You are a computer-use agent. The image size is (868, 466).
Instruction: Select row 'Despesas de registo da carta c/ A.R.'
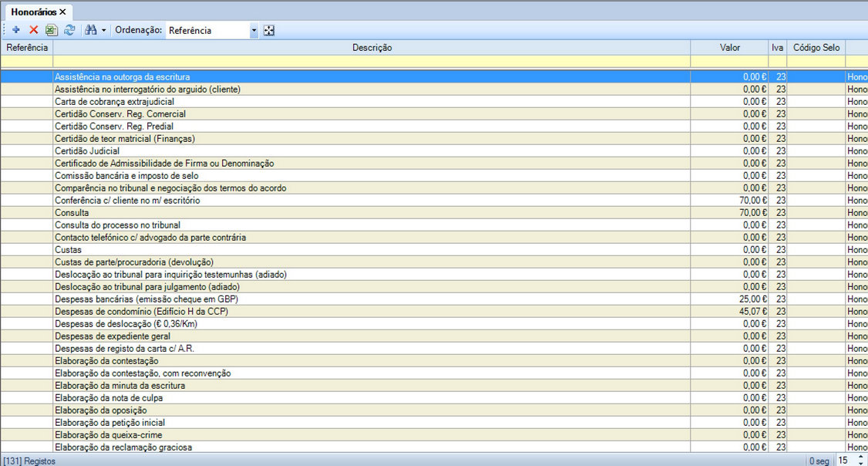pyautogui.click(x=434, y=349)
